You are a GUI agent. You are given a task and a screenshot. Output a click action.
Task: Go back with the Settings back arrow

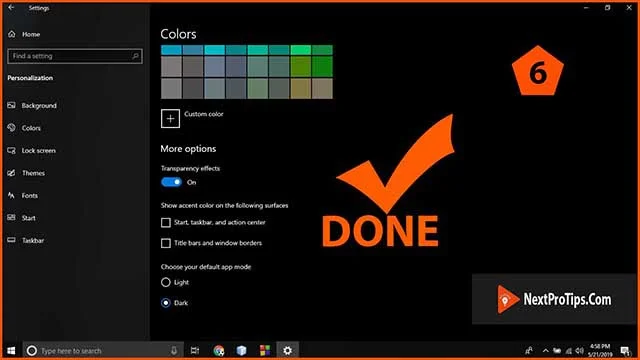click(11, 7)
